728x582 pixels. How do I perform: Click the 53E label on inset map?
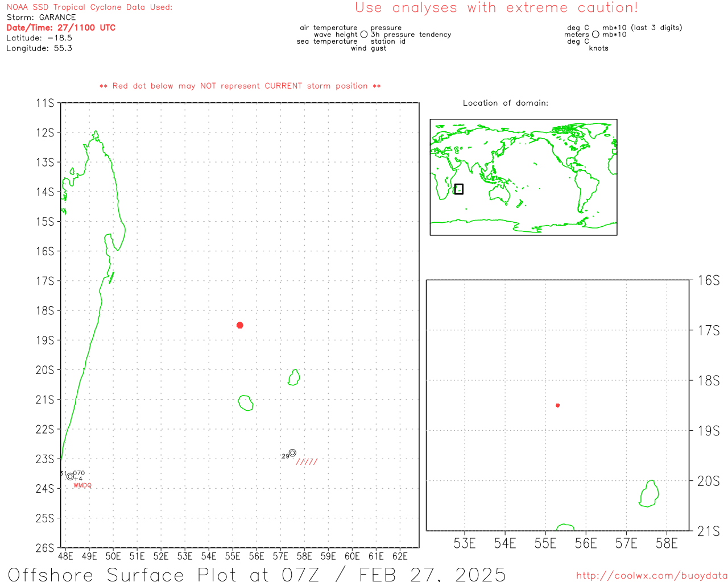(x=465, y=543)
